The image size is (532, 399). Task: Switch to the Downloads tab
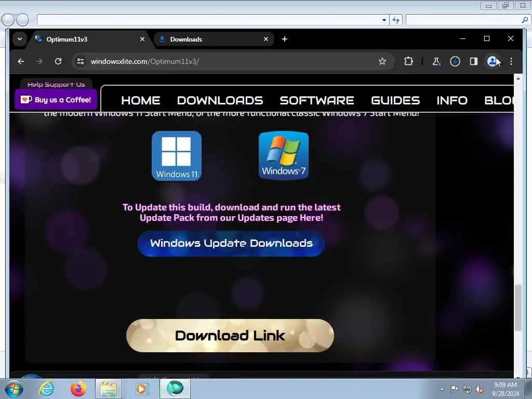point(214,39)
